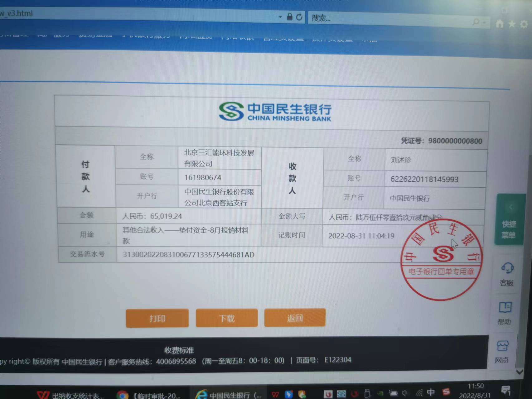This screenshot has height=399, width=532.
Task: Click the 下载 (Download) button
Action: click(x=227, y=318)
